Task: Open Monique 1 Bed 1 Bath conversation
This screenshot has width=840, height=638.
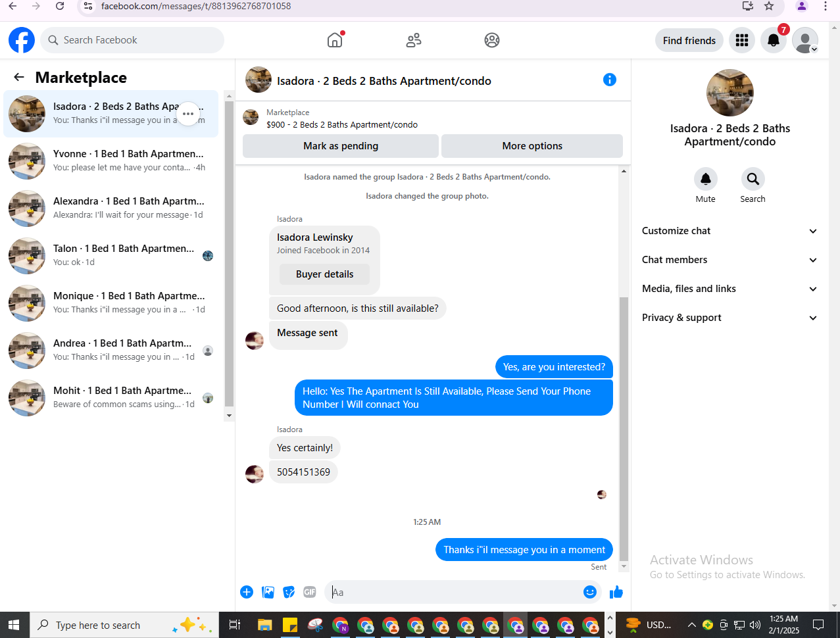Action: click(111, 303)
